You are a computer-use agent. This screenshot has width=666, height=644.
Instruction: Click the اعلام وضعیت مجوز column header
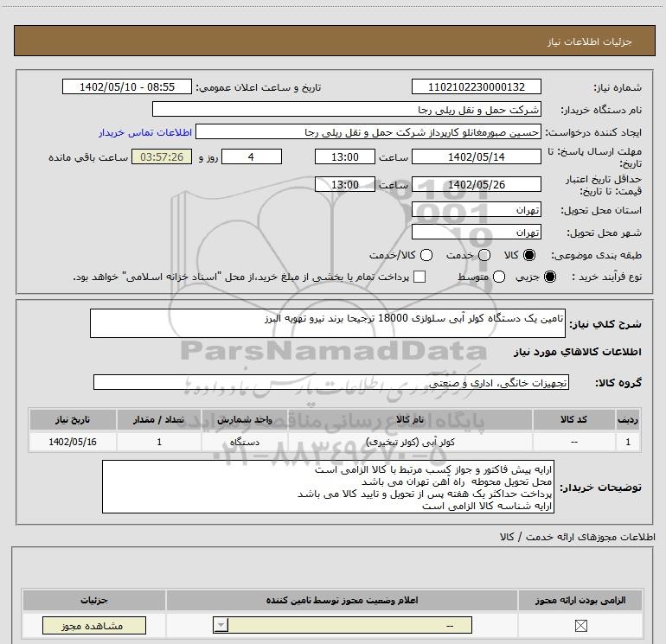coord(342,600)
